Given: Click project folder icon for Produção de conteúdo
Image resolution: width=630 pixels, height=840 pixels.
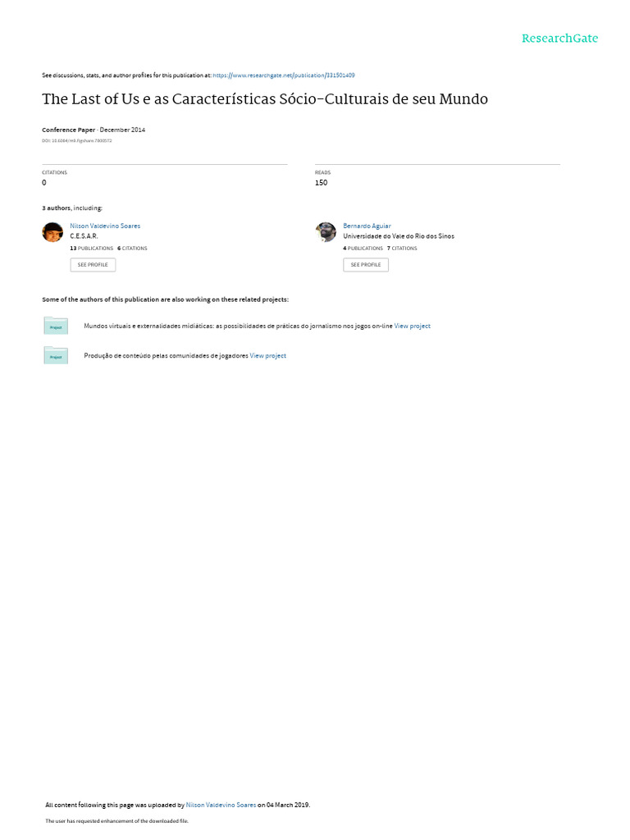Looking at the screenshot, I should (56, 355).
